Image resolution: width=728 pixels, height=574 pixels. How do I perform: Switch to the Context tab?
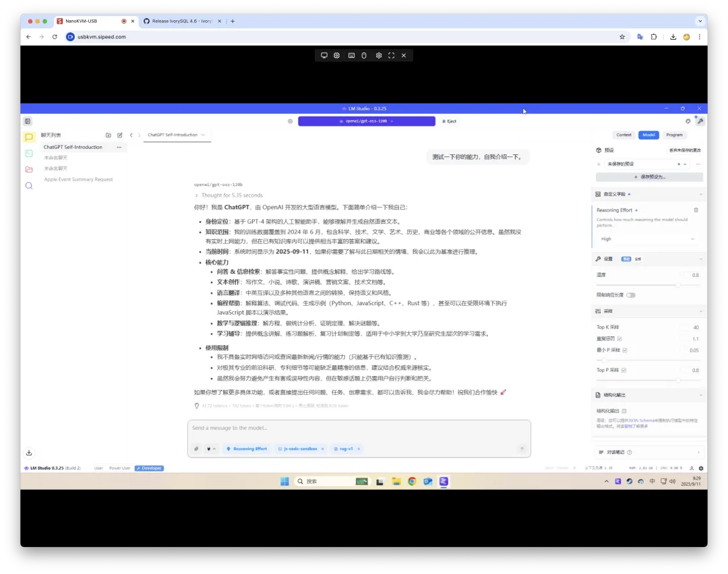tap(624, 135)
